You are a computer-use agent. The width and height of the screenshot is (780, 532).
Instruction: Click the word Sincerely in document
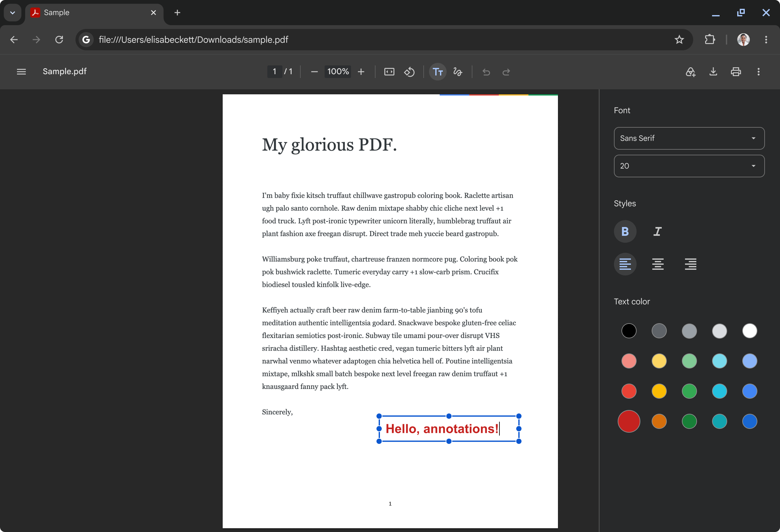pos(277,412)
